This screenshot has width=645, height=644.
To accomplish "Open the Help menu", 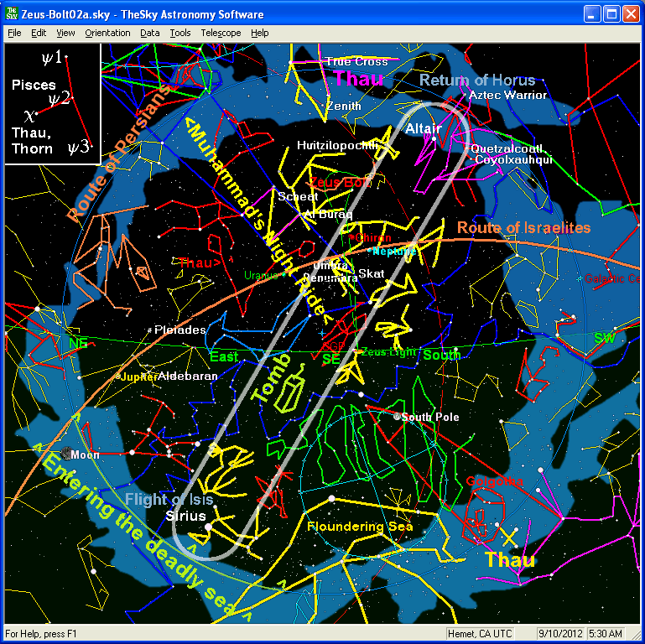I will pos(260,33).
